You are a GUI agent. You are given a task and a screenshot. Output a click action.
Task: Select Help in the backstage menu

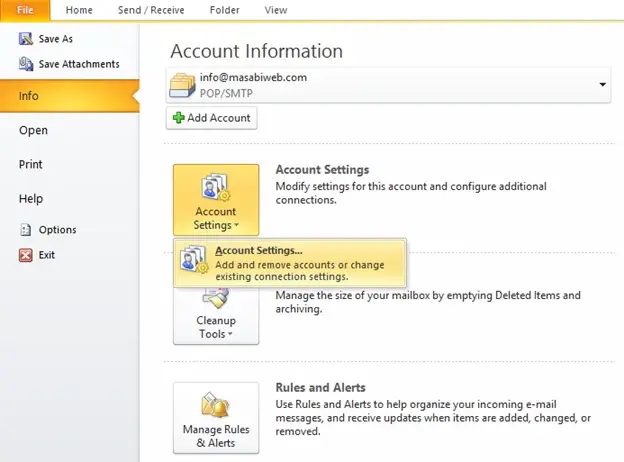pos(31,199)
